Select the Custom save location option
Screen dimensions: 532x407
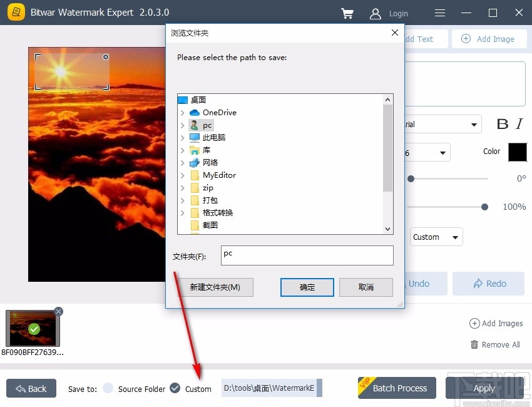pyautogui.click(x=174, y=388)
